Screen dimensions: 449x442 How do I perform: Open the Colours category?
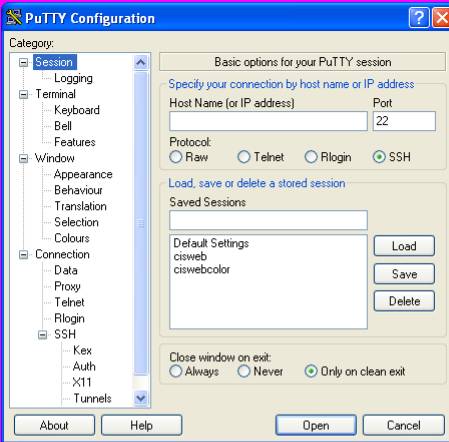coord(72,238)
